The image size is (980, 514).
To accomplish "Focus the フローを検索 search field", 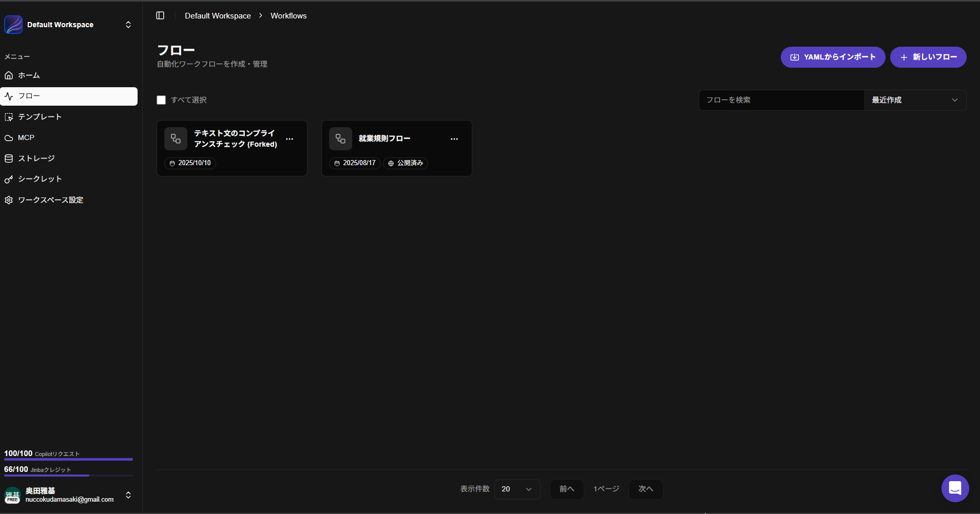I will pyautogui.click(x=781, y=100).
